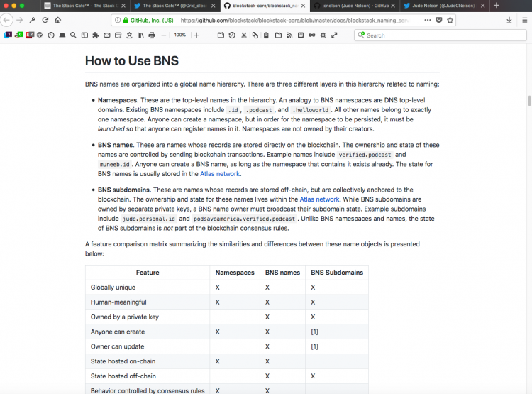This screenshot has width=532, height=394.
Task: Click the .helloworld namespace code text
Action: (311, 110)
